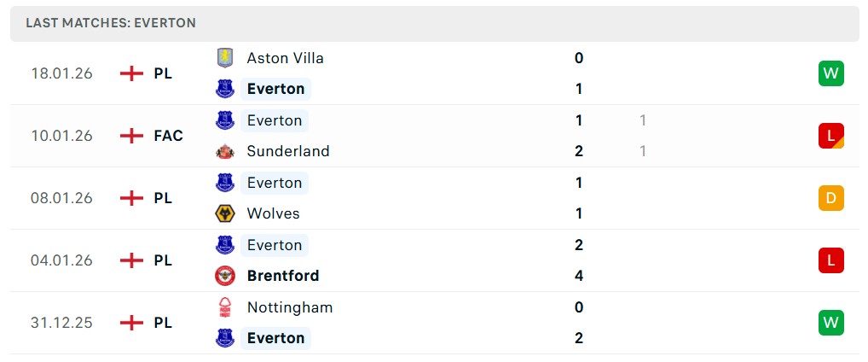Open the Nottingham team link

[290, 307]
